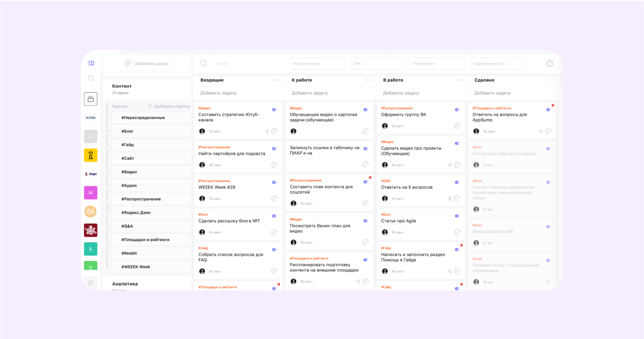Image resolution: width=644 pixels, height=339 pixels.
Task: Select the boards view icon in sidebar
Action: coord(90,99)
